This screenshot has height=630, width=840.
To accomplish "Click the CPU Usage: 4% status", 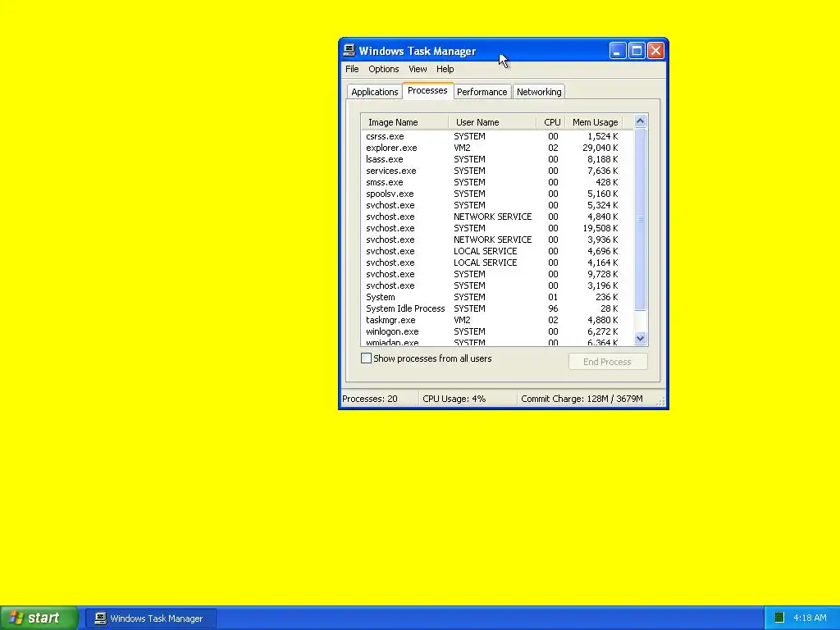I will 454,399.
